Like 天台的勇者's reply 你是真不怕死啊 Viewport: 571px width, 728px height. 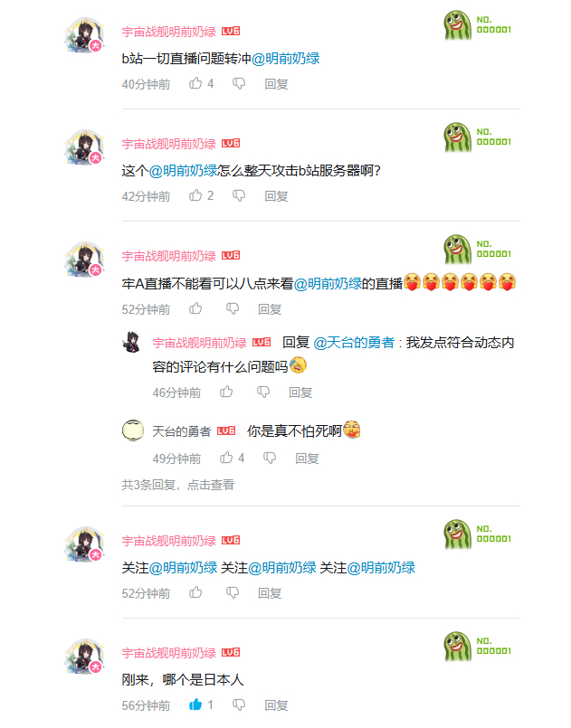(226, 458)
